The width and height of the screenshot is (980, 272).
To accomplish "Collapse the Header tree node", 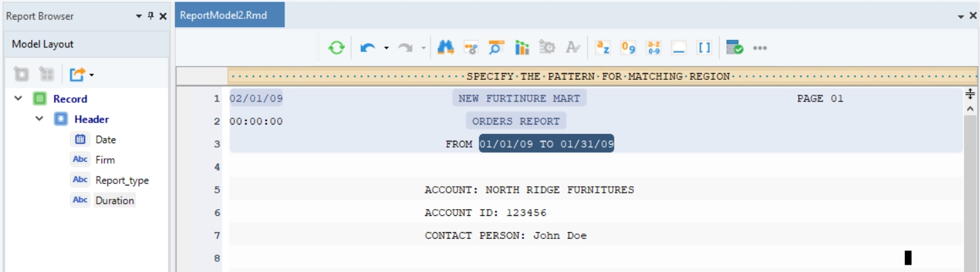I will coord(39,119).
